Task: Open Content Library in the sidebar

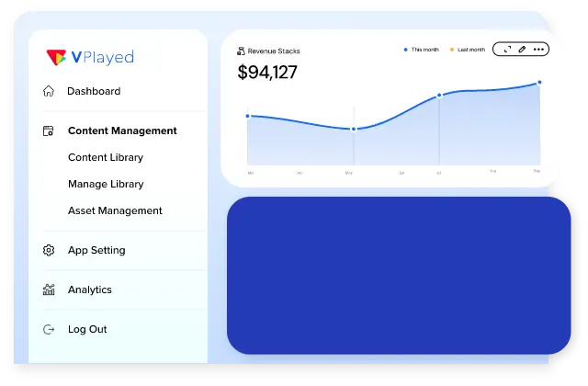Action: point(106,157)
